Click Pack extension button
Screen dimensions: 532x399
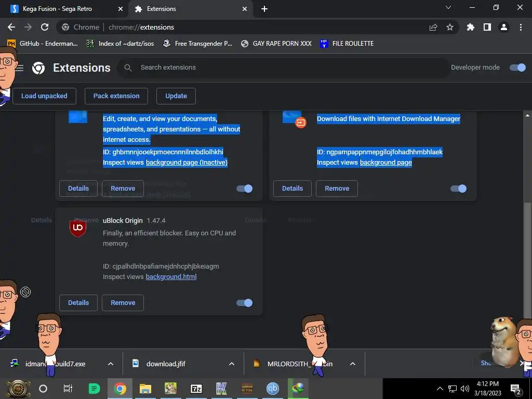116,96
